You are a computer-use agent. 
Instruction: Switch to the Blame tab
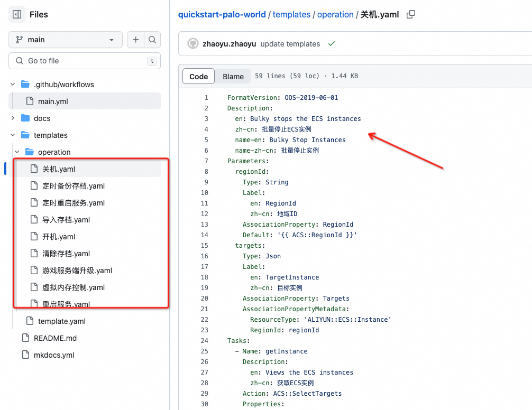pos(233,76)
